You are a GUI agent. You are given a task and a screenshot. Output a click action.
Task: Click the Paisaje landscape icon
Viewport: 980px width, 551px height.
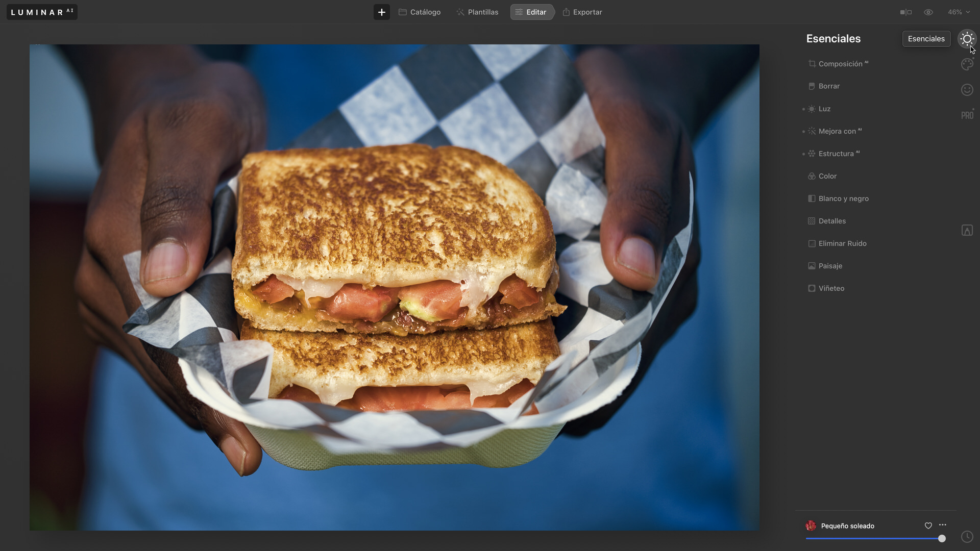tap(812, 266)
